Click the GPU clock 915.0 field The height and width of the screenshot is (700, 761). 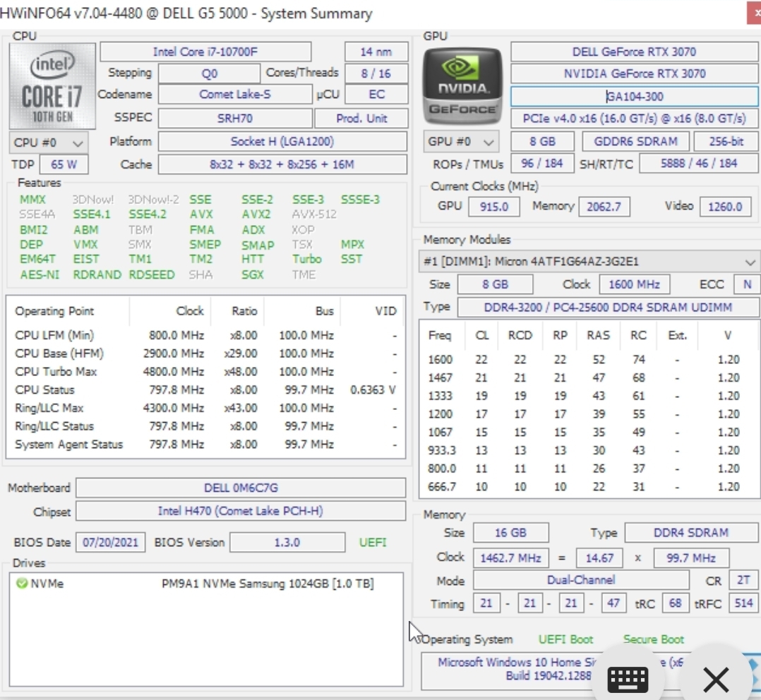point(494,207)
